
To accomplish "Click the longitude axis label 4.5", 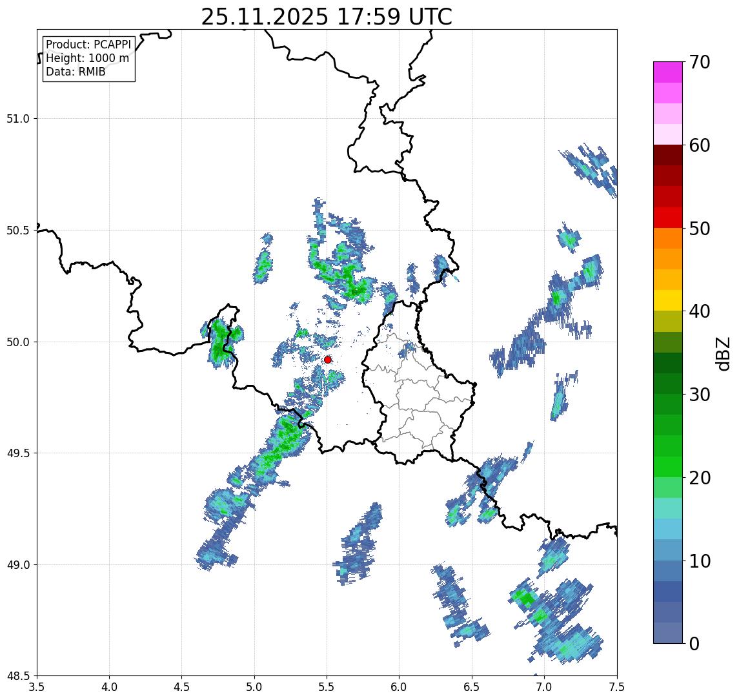I will point(182,687).
